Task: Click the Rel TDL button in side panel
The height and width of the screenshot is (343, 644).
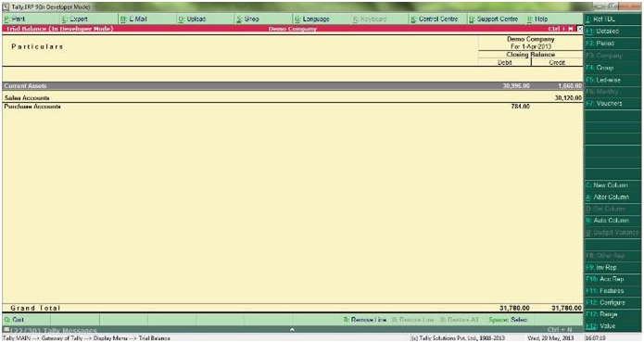Action: [x=612, y=19]
